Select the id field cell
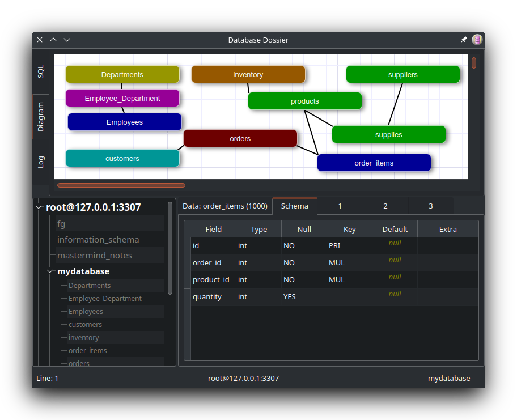The image size is (517, 420). [x=213, y=245]
